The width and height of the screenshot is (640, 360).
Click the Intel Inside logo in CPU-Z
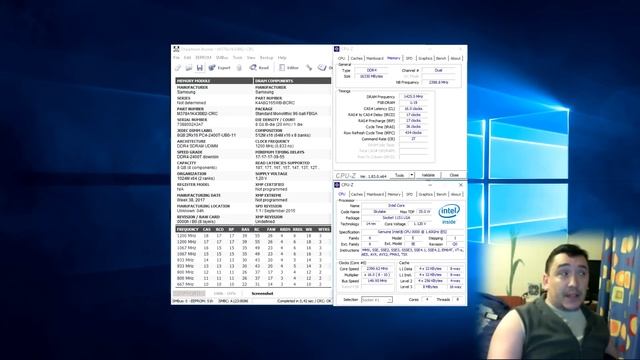point(449,214)
